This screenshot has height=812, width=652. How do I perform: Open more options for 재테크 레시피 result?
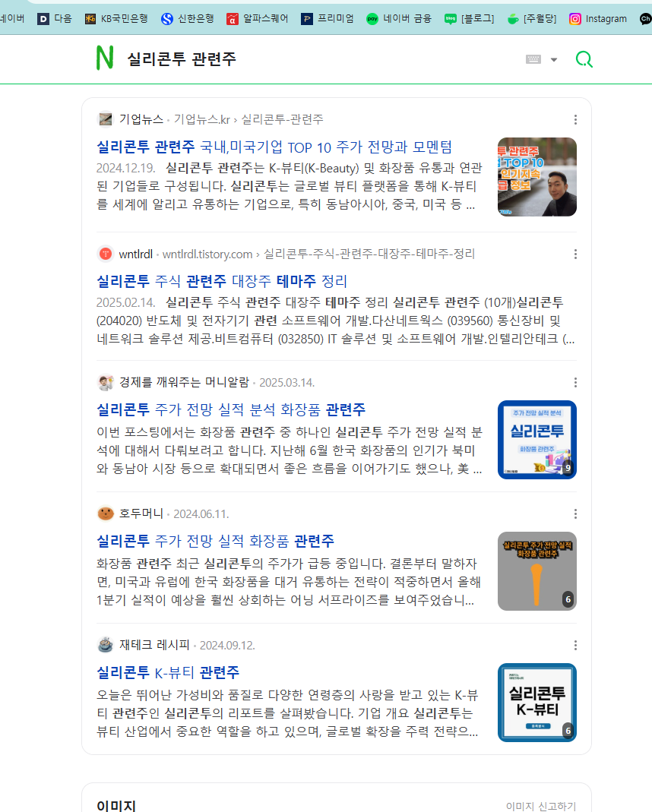tap(575, 645)
